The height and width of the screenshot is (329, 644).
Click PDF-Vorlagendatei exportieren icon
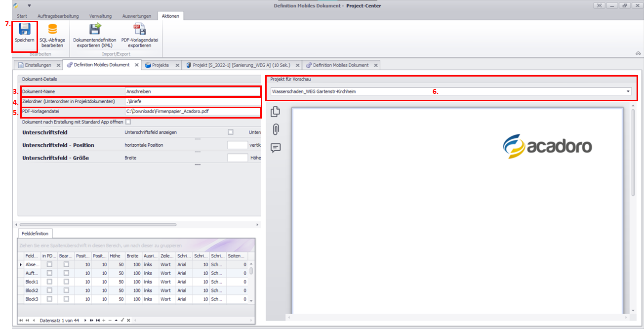point(139,30)
